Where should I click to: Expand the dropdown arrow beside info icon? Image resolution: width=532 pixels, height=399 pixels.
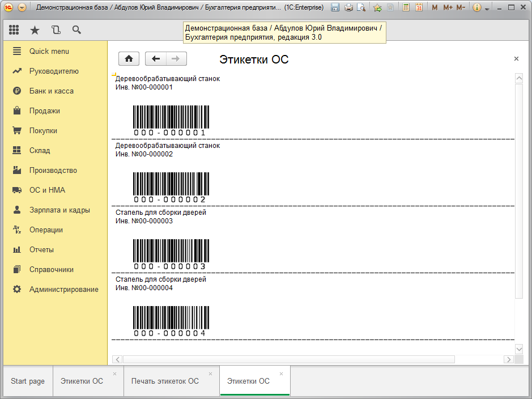click(x=487, y=9)
